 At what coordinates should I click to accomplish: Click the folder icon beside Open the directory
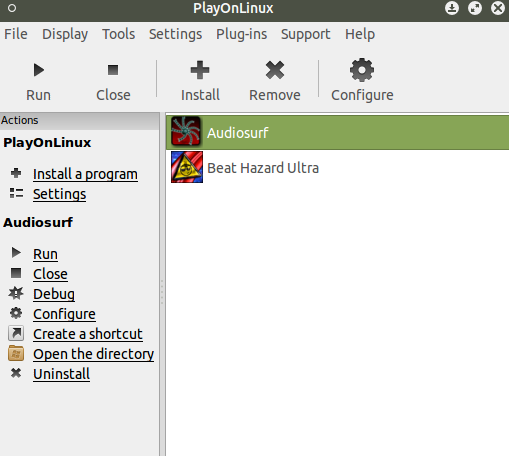pos(16,353)
